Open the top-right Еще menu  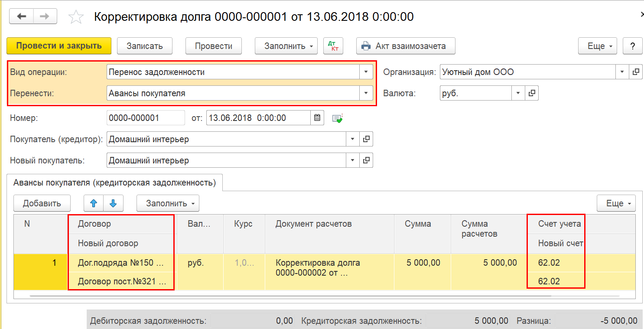(598, 46)
